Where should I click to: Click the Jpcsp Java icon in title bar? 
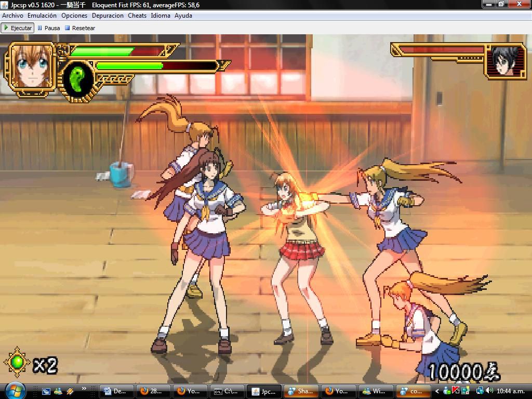(4, 5)
